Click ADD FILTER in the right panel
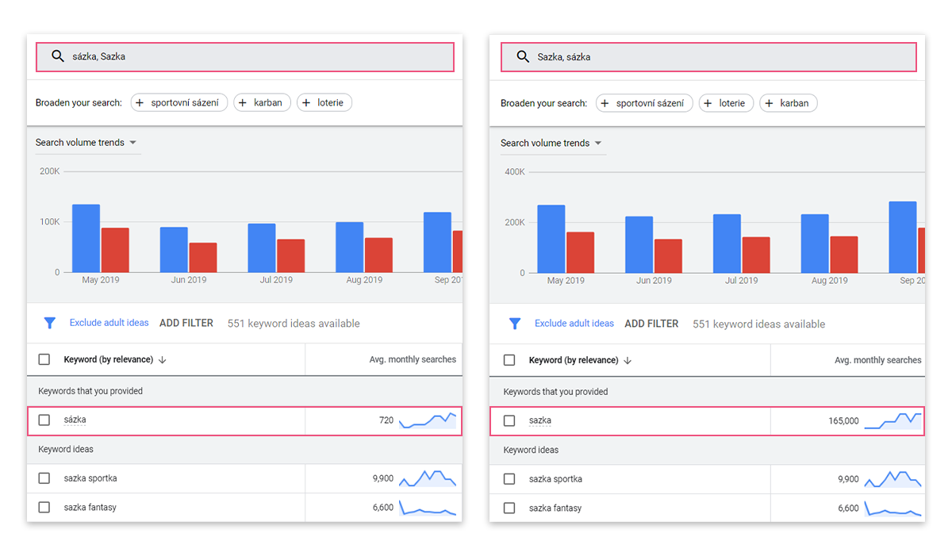The height and width of the screenshot is (560, 952). (x=651, y=324)
